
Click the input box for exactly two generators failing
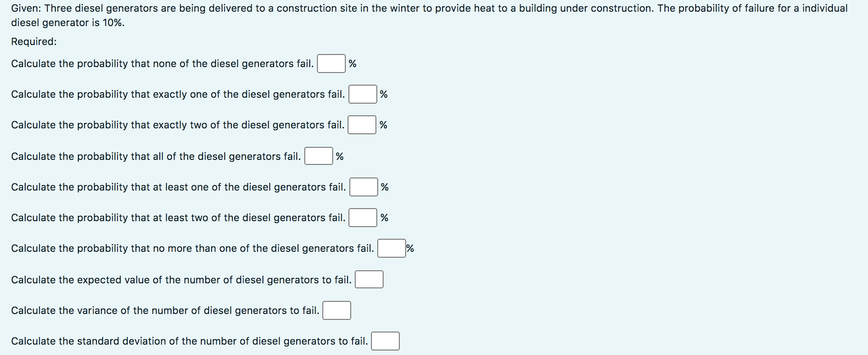click(x=362, y=125)
